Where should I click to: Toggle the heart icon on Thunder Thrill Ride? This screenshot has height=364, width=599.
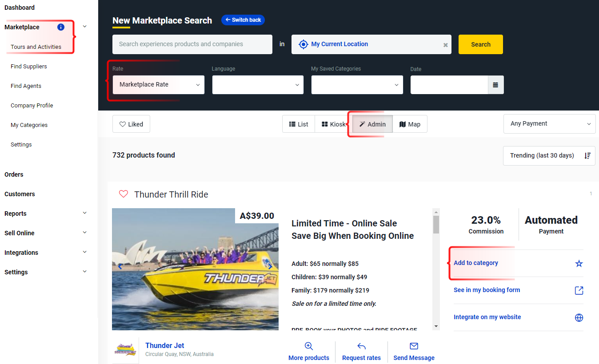[x=124, y=194]
